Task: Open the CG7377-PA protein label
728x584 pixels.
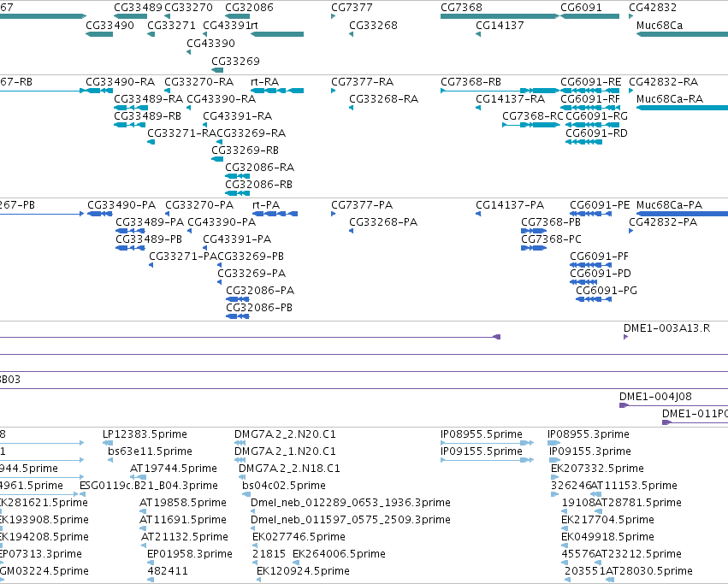Action: 362,205
